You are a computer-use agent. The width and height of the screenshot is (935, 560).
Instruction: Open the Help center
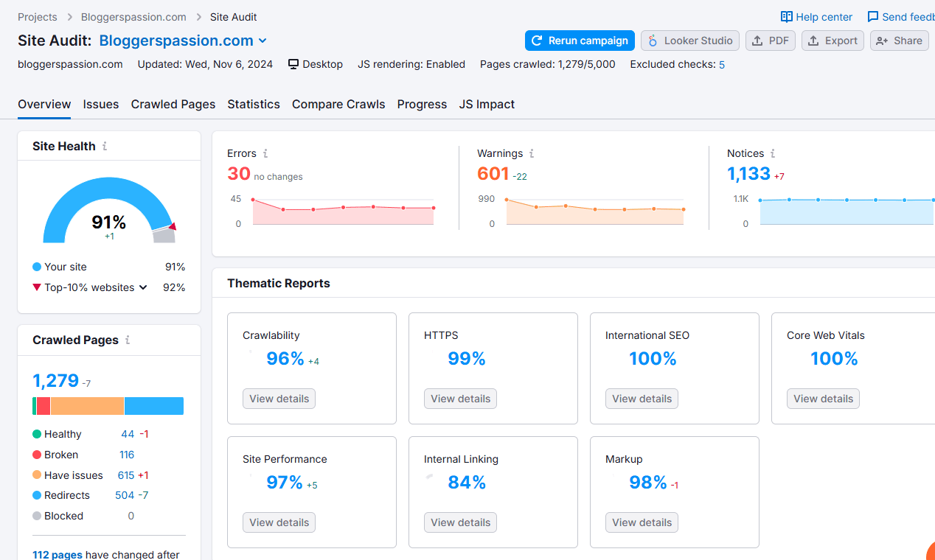click(x=816, y=16)
